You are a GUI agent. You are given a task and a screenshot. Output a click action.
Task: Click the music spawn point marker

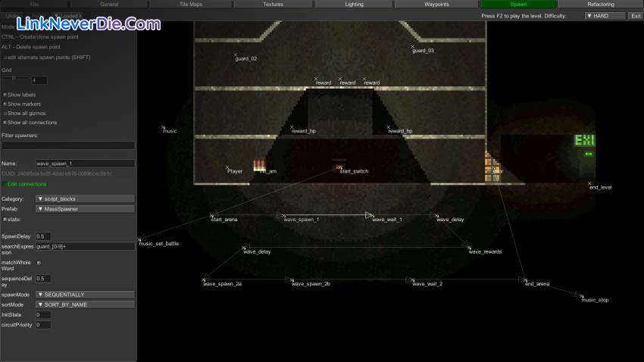[x=163, y=127]
